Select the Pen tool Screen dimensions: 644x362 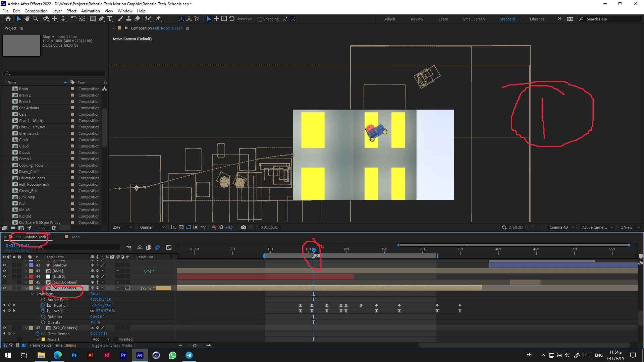[101, 19]
